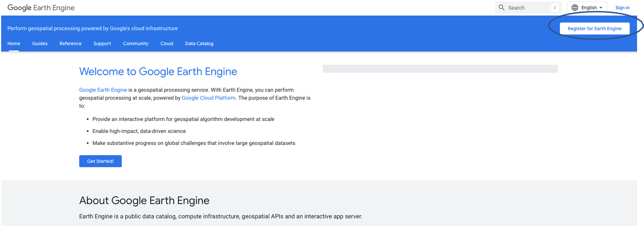Click the Get Started! button
The width and height of the screenshot is (644, 226).
(x=100, y=161)
